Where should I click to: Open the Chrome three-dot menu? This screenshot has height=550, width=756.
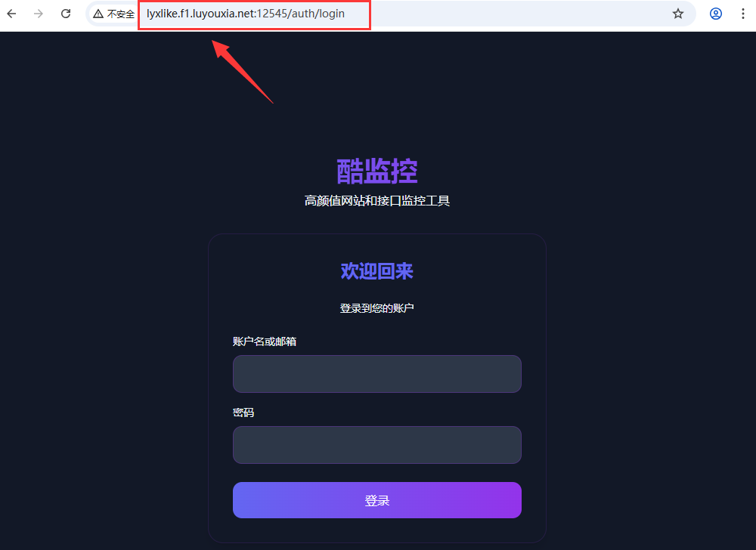click(743, 14)
